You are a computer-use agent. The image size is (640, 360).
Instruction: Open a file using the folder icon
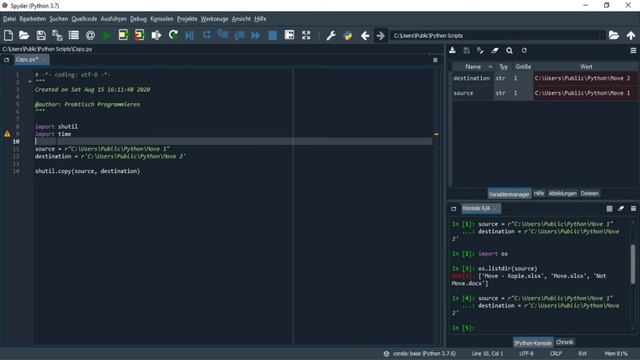(x=24, y=36)
